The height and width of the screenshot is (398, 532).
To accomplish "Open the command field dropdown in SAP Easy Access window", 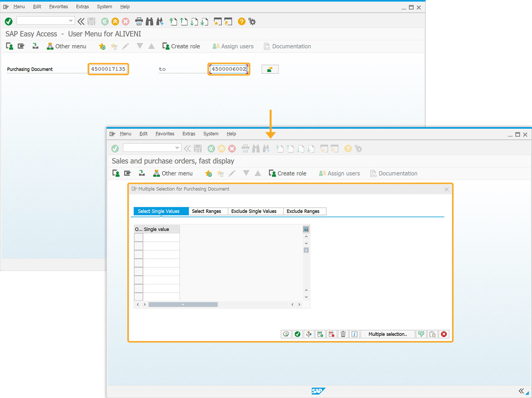I will pos(71,21).
